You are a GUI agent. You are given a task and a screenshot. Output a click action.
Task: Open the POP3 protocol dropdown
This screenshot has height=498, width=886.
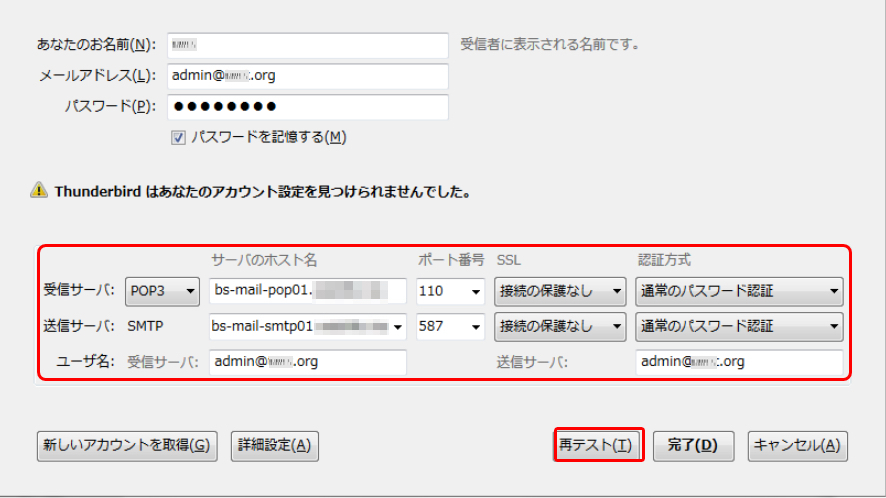162,292
